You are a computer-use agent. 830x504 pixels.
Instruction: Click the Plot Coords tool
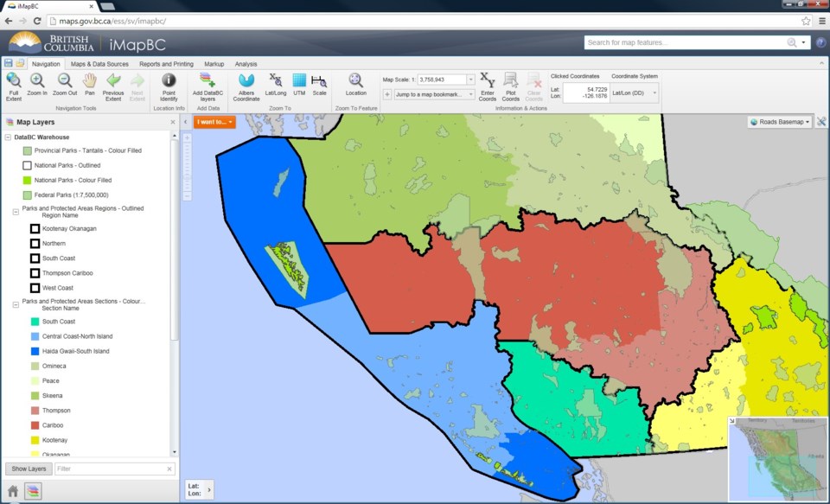pos(510,86)
